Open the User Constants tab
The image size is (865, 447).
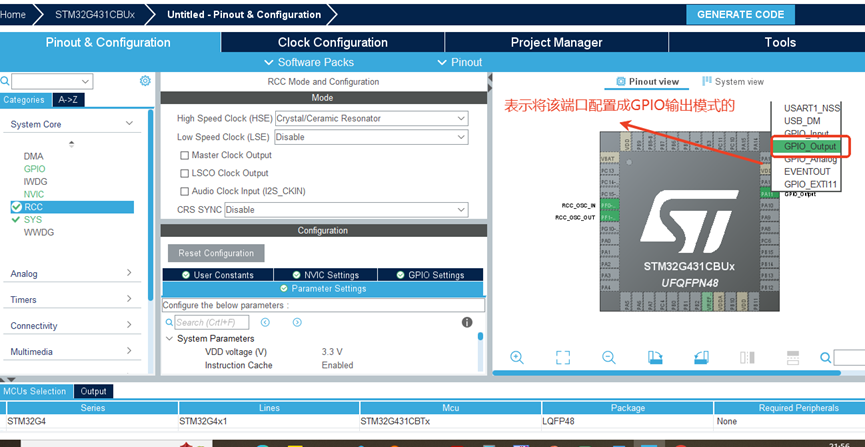point(218,275)
